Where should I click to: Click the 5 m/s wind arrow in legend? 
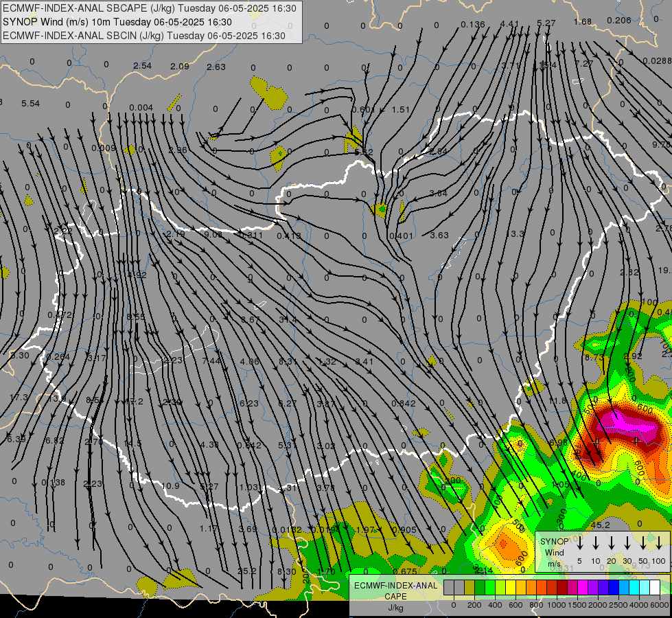tap(579, 543)
